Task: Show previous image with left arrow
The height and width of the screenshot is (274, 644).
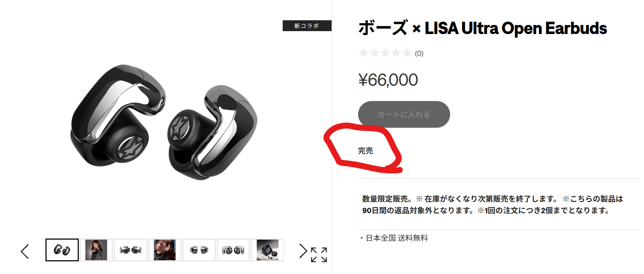Action: click(x=25, y=251)
